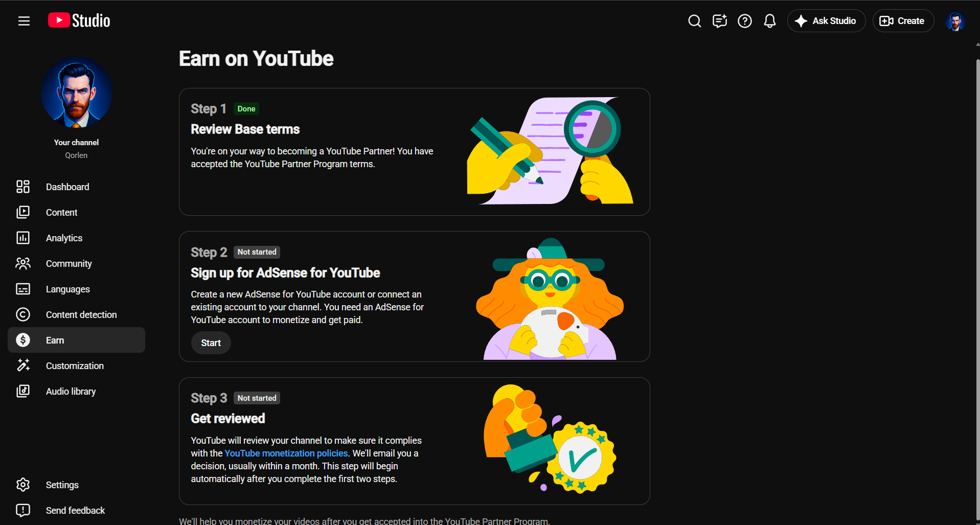Navigate to the Community menu label
Image resolution: width=980 pixels, height=525 pixels.
[69, 264]
